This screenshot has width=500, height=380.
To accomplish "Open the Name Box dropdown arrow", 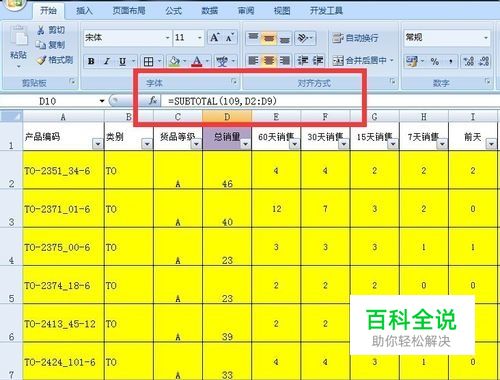I will (102, 101).
